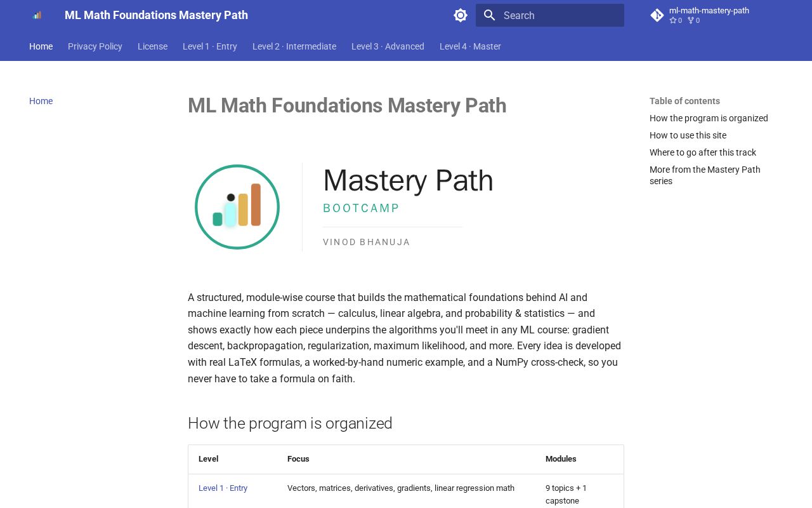Switch to Level 3 · Advanced tab
Screen dimensions: 812x508
click(x=388, y=46)
